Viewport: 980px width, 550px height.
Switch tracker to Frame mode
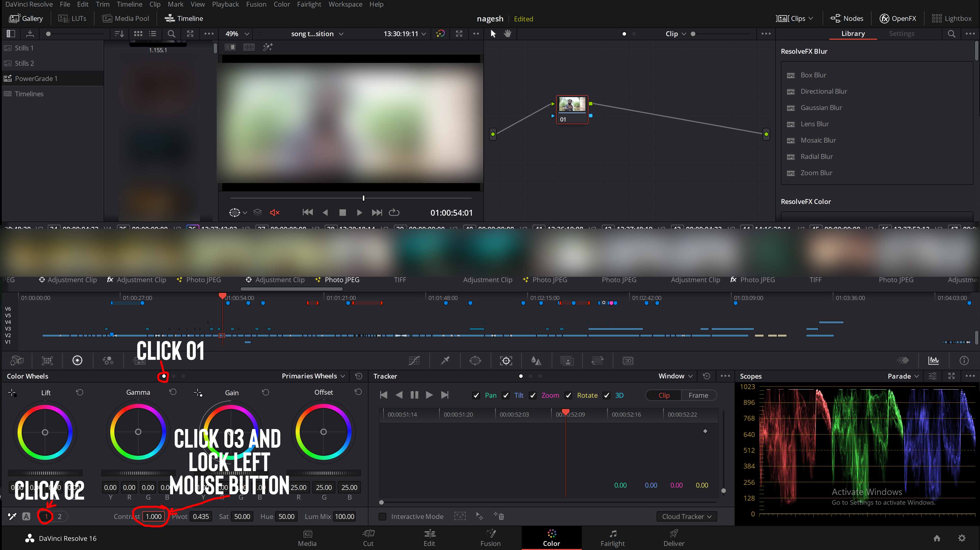coord(698,395)
